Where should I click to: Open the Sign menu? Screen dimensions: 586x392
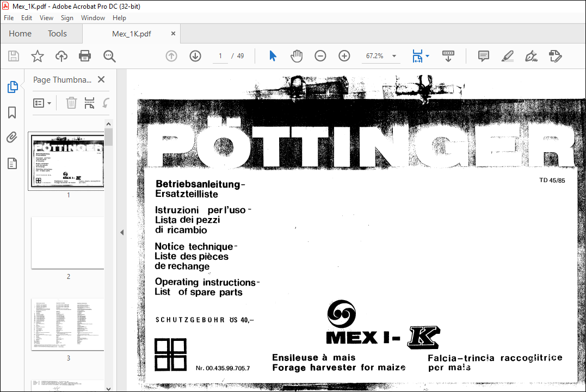tap(67, 18)
